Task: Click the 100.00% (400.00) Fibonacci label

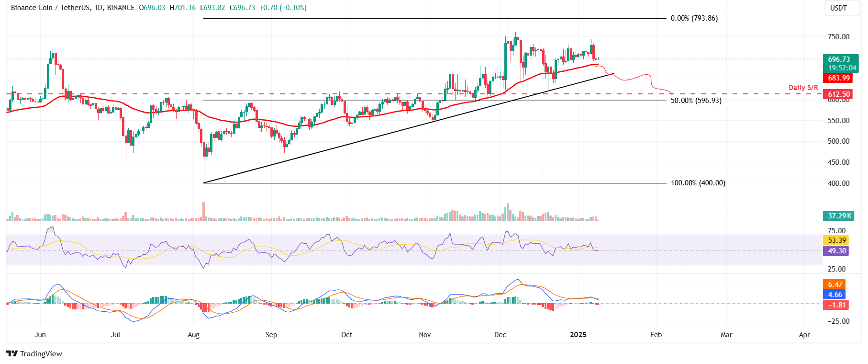Action: pyautogui.click(x=698, y=183)
